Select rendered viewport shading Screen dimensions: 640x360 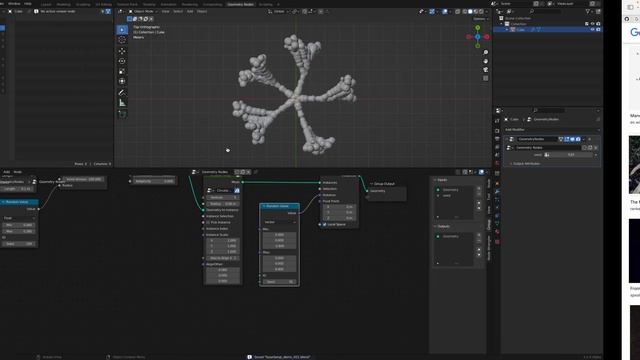pyautogui.click(x=481, y=11)
